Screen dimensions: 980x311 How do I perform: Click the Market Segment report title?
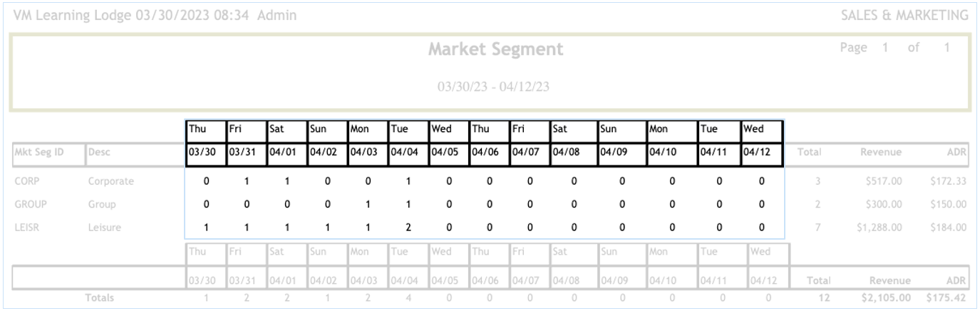pos(495,50)
